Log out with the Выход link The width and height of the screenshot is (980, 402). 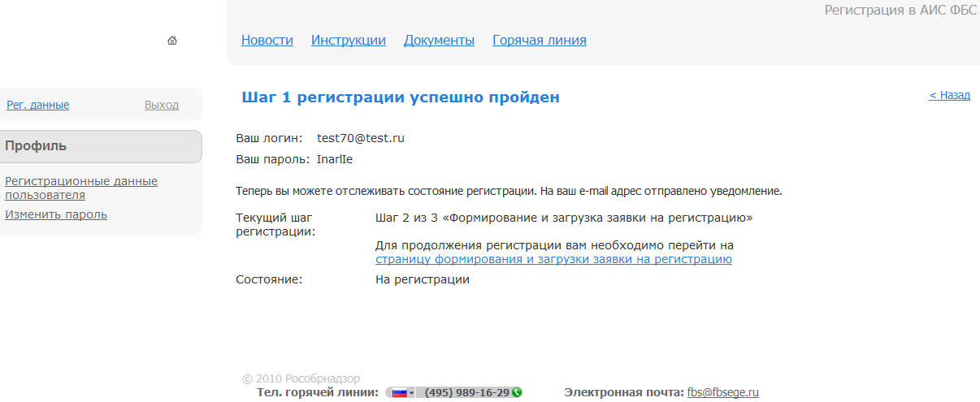pyautogui.click(x=162, y=105)
